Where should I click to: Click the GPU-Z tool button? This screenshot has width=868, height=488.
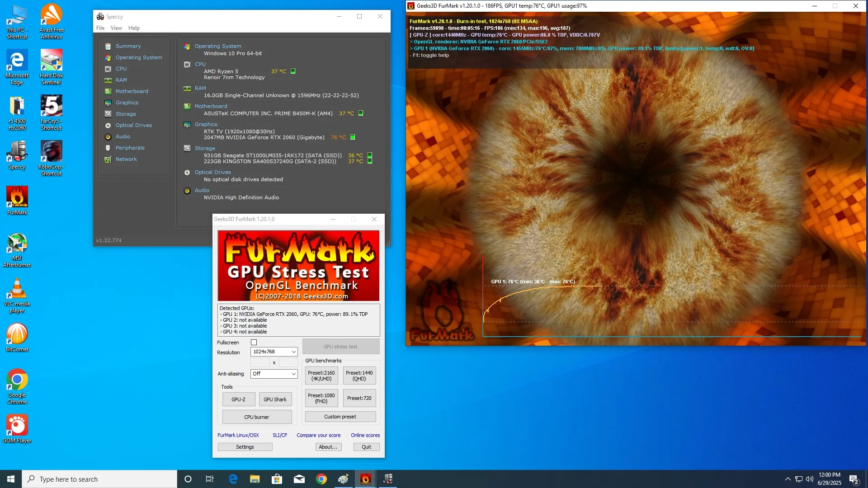click(239, 399)
